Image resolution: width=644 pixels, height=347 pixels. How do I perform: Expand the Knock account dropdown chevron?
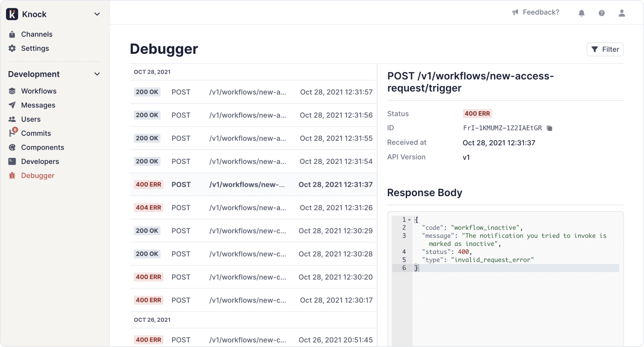(x=97, y=14)
